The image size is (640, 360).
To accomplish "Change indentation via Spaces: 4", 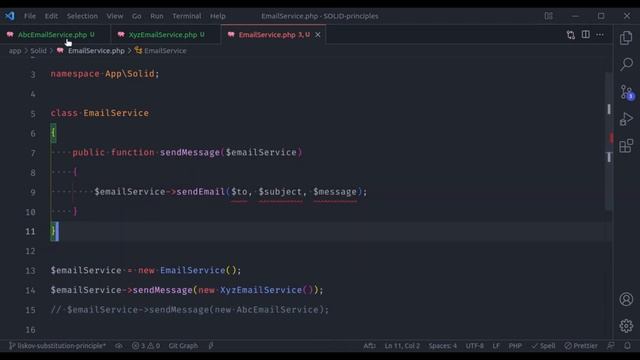I will 443,346.
